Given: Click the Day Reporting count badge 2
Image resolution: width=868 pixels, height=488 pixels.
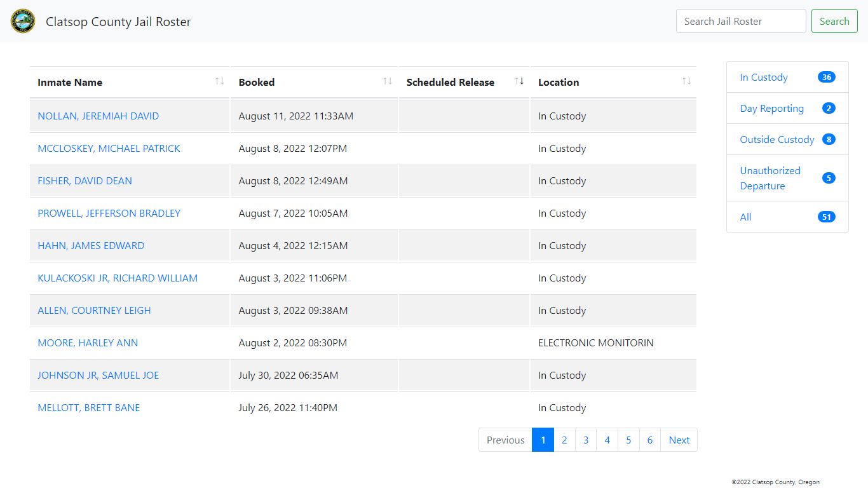Looking at the screenshot, I should 829,109.
